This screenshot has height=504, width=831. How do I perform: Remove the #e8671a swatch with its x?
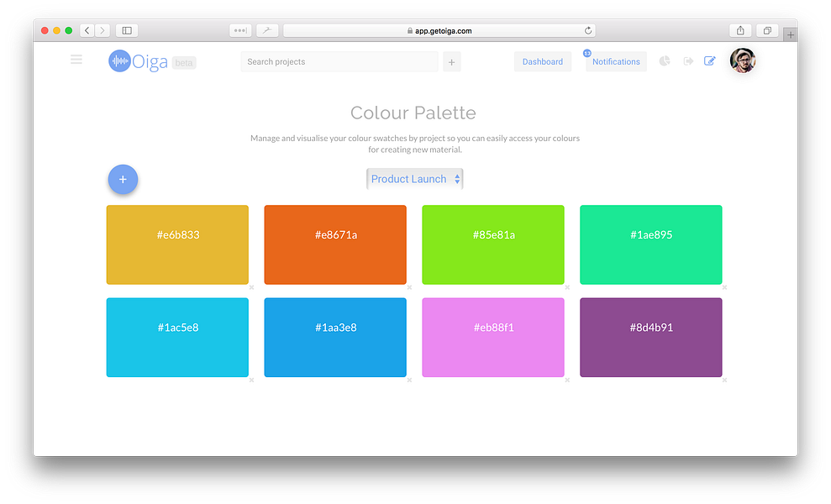(x=409, y=288)
